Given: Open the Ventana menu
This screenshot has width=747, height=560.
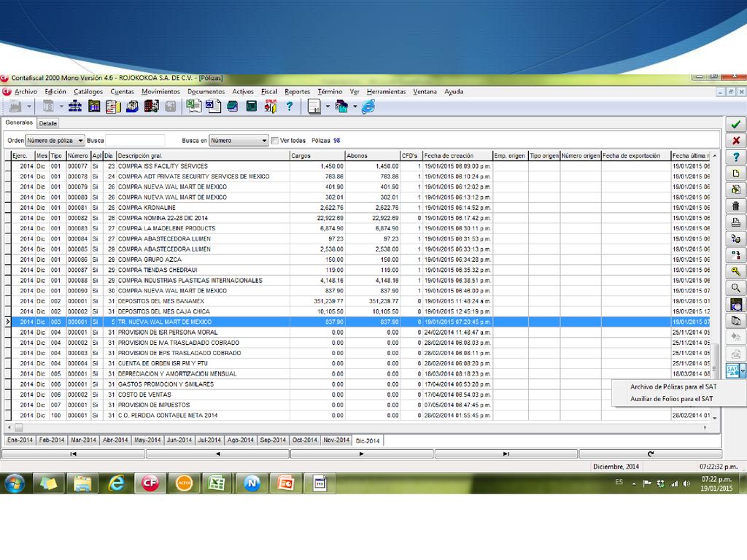Looking at the screenshot, I should click(x=425, y=91).
